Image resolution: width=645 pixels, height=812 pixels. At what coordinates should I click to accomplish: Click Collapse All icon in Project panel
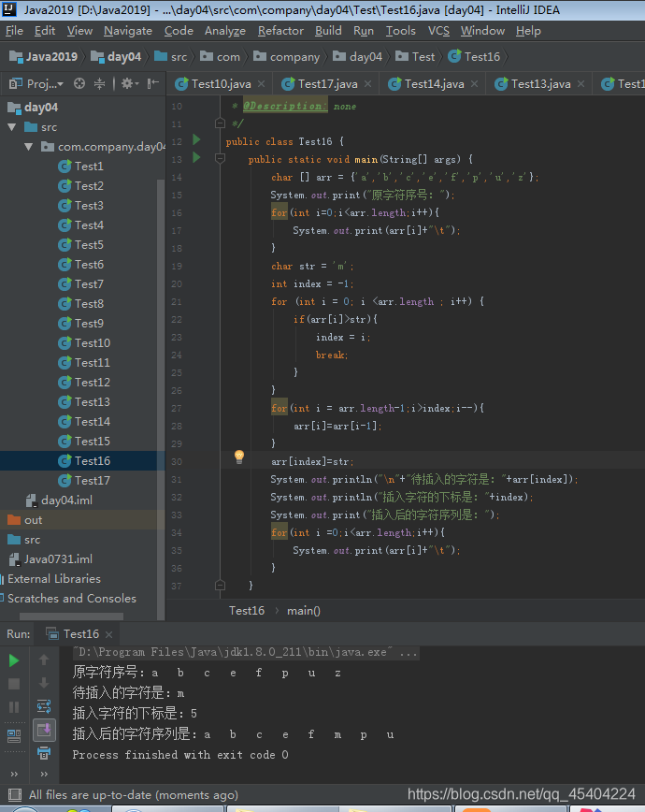(x=99, y=83)
